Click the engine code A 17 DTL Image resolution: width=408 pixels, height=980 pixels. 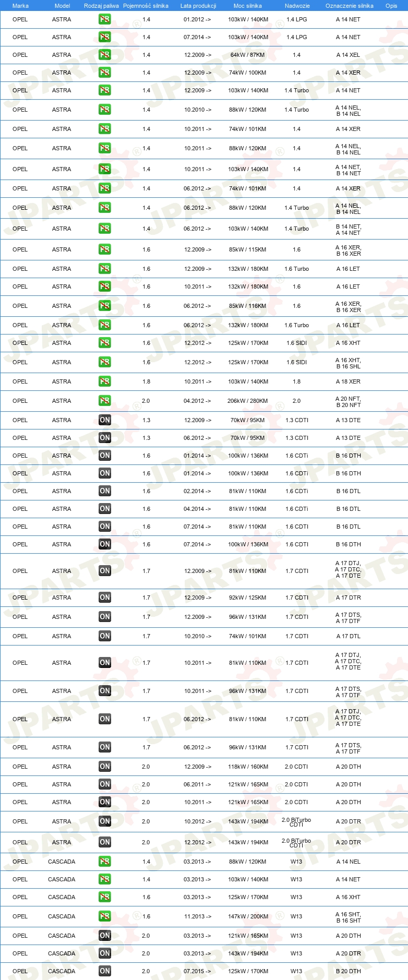pos(348,636)
